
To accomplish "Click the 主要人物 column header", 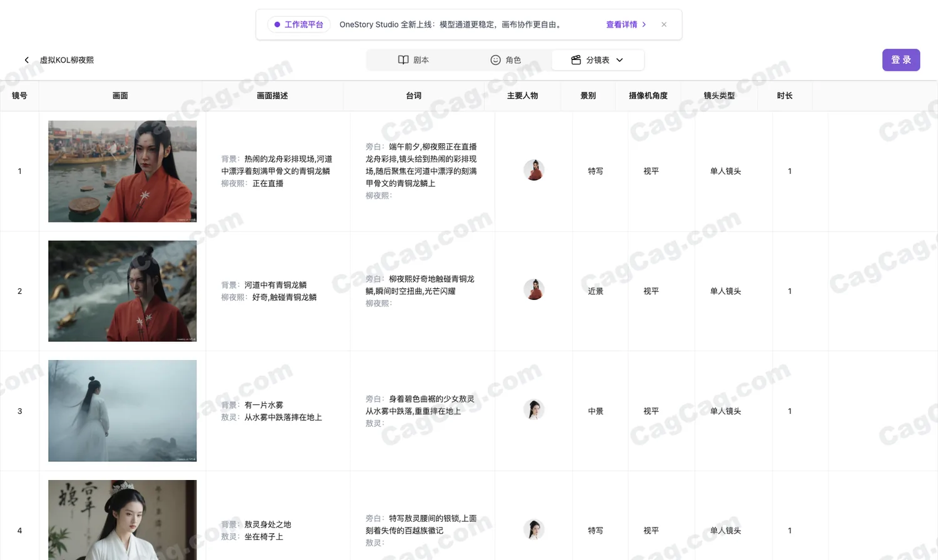I will pos(523,96).
